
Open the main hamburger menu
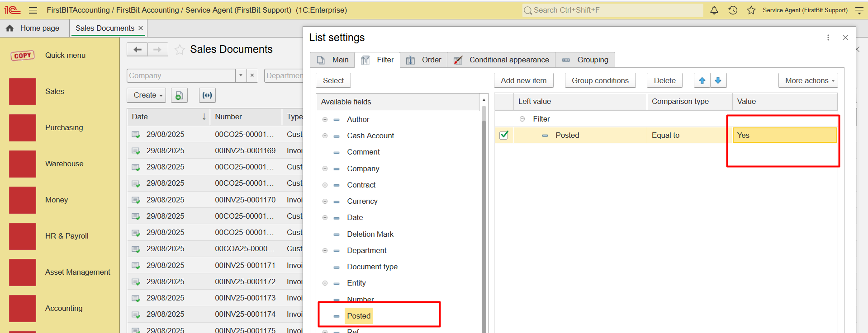click(33, 10)
